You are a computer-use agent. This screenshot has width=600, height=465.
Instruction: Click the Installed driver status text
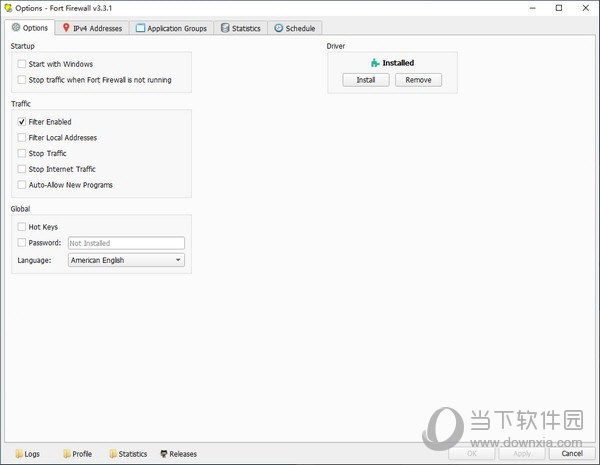click(398, 63)
